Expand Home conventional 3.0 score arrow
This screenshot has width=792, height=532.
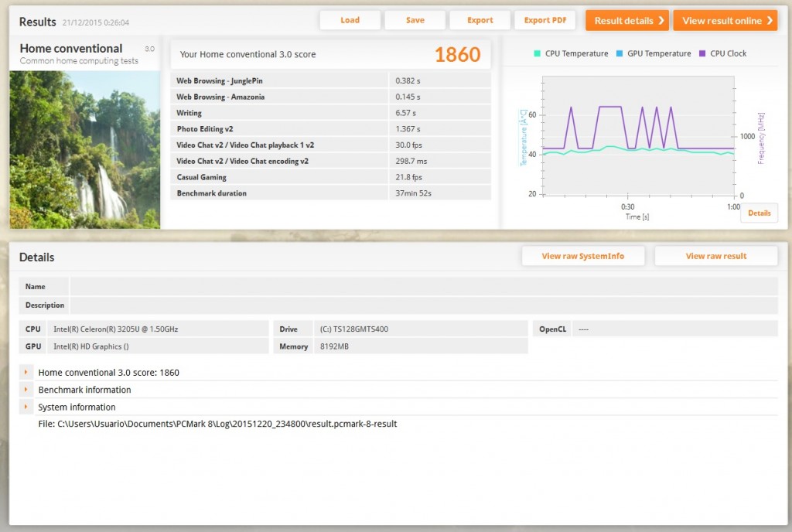(x=26, y=373)
